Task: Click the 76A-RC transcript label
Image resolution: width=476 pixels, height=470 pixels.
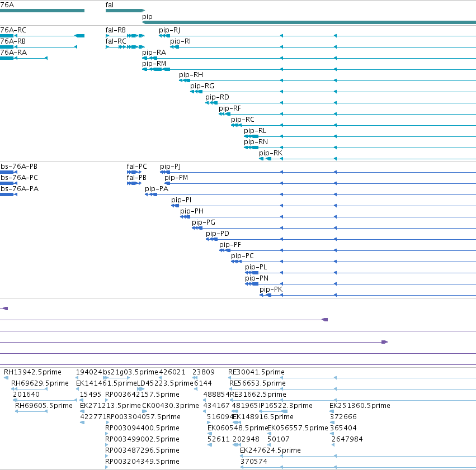Action: tap(13, 30)
